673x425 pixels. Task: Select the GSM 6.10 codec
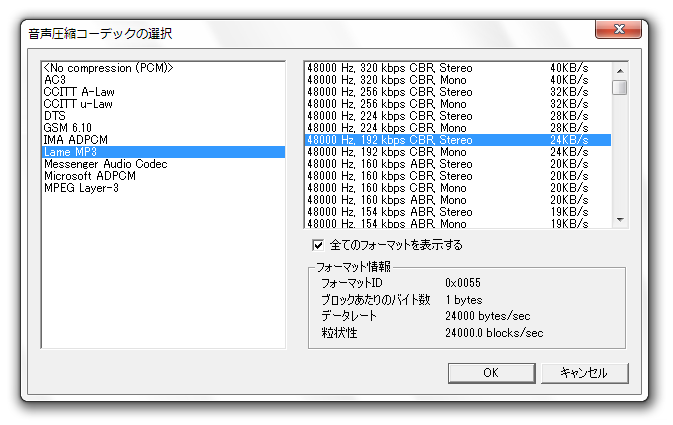tap(163, 128)
